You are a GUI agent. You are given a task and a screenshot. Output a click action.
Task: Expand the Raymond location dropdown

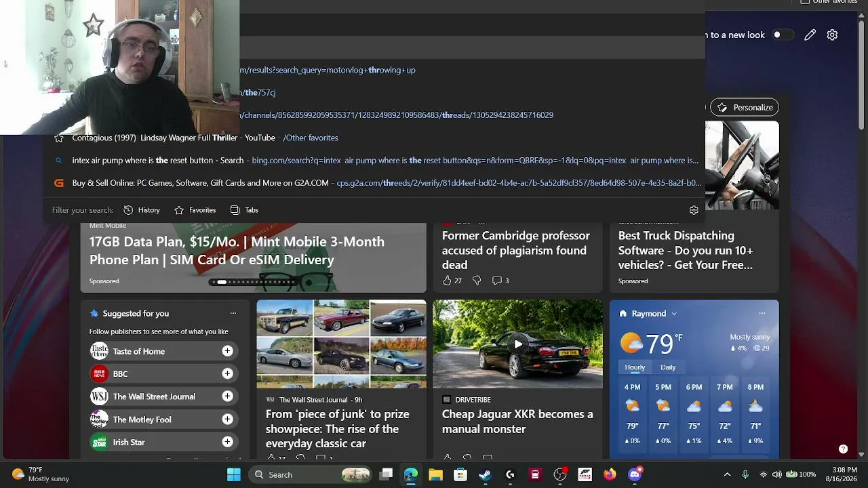[674, 314]
